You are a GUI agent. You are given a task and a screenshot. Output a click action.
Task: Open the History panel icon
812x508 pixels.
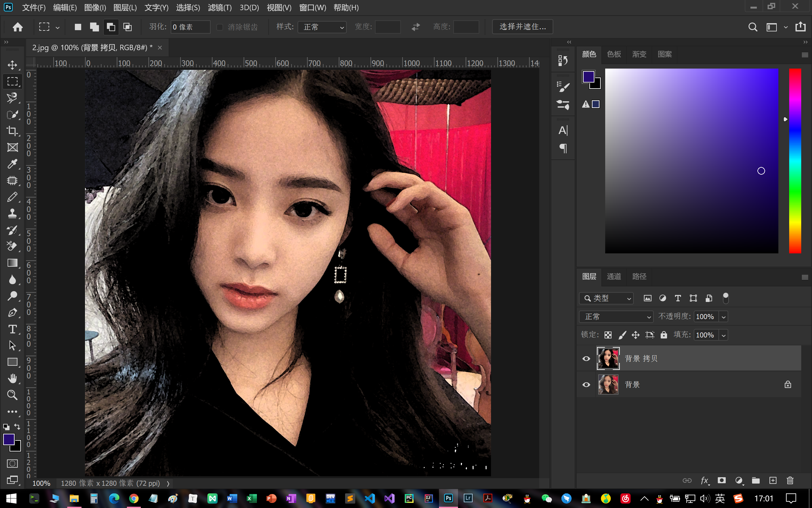(x=563, y=60)
